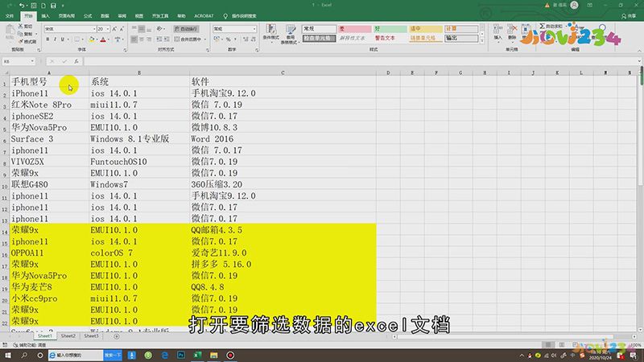Toggle Underline formatting
This screenshot has width=644, height=362.
point(63,39)
